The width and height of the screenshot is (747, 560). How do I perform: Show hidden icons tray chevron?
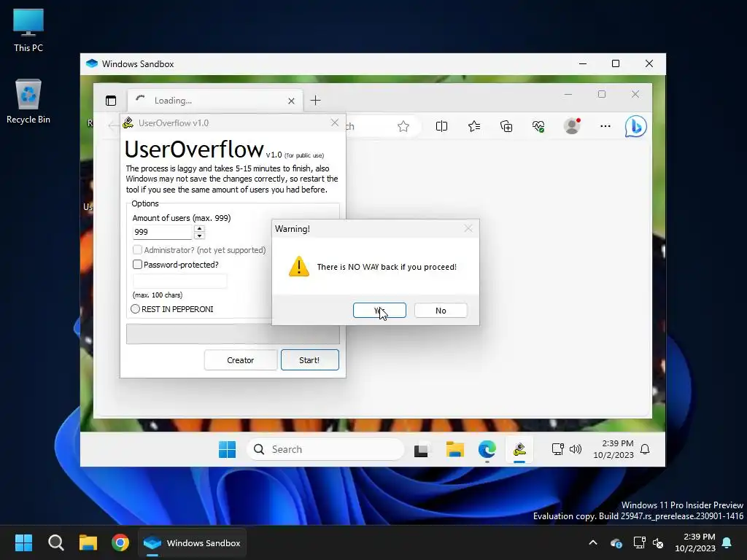point(593,542)
